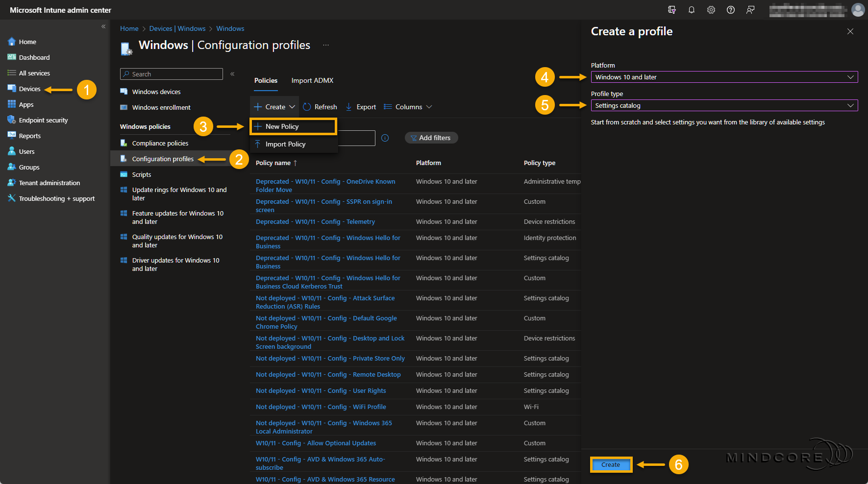Click Export in the toolbar
This screenshot has width=868, height=484.
pos(361,107)
